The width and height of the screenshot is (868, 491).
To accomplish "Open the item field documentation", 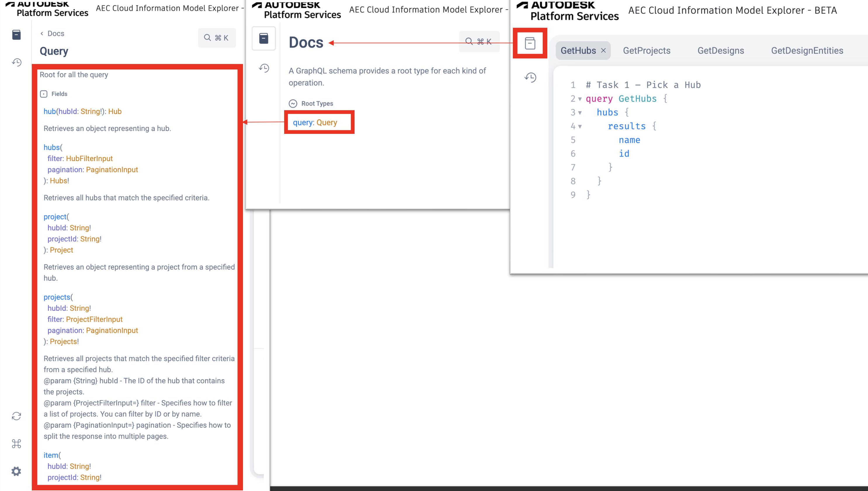I will 51,455.
